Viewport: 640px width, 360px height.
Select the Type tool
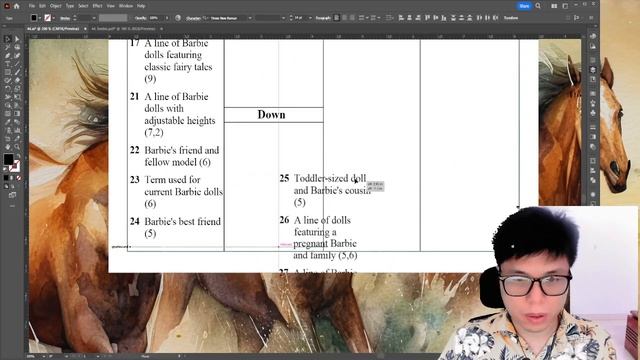(7, 64)
